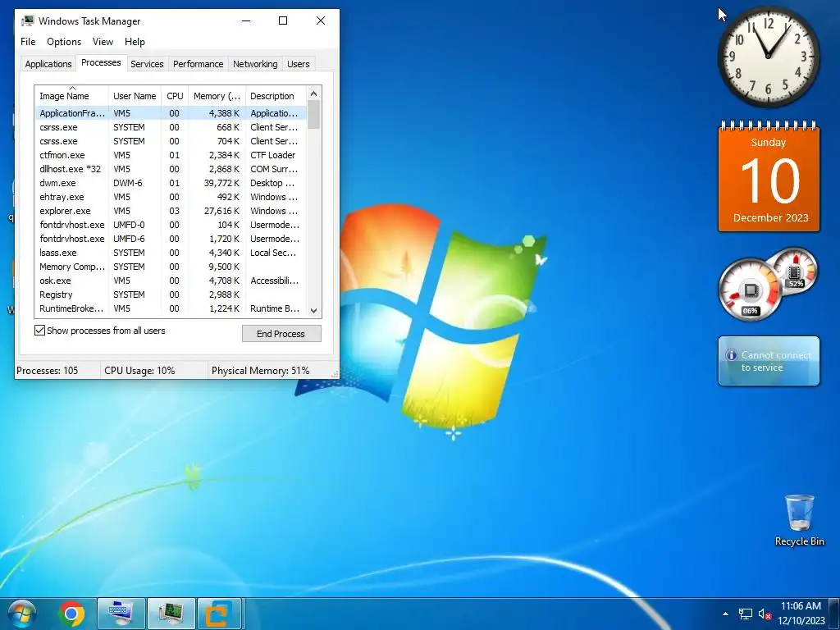Click the Cannot connect to service gadget

[769, 361]
